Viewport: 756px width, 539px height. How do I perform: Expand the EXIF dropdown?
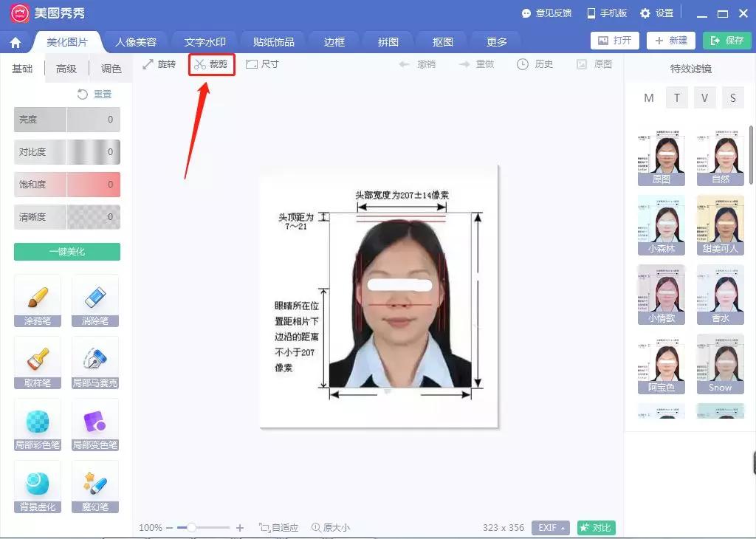(551, 528)
